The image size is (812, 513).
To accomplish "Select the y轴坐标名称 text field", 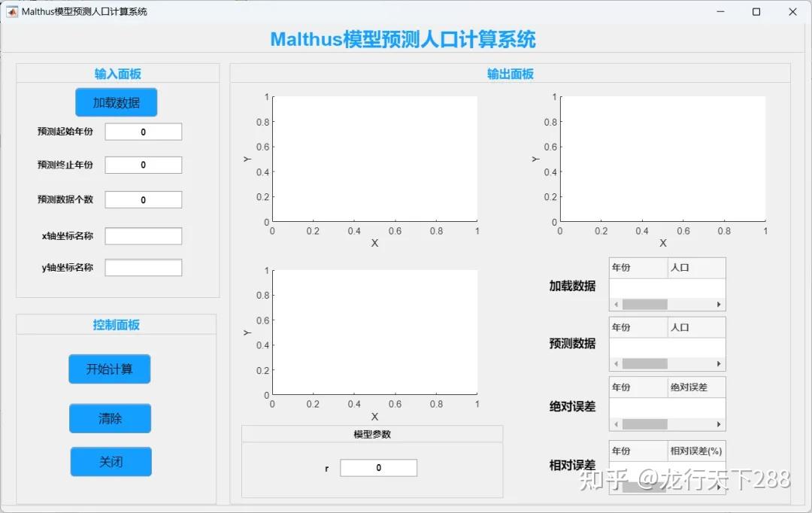I will (x=143, y=267).
